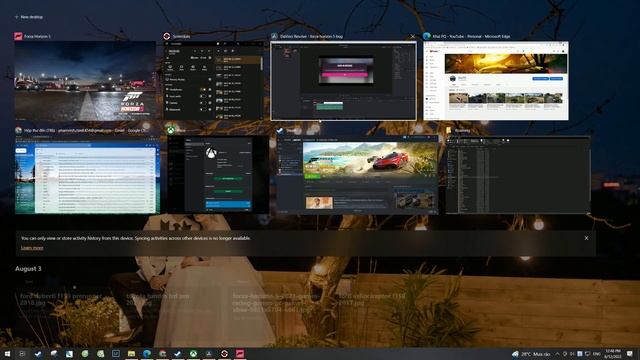Click the August 3 timeline heading
640x360 pixels.
click(28, 269)
